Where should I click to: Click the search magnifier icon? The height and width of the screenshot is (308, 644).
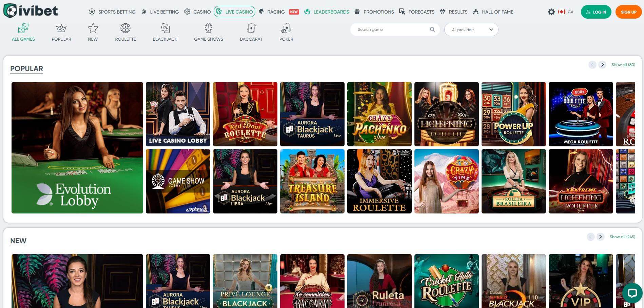[x=432, y=29]
